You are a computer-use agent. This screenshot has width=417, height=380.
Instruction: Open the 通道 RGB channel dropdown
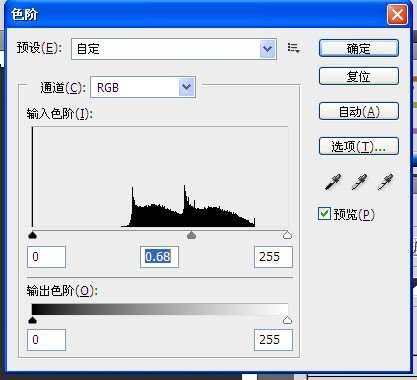pos(143,87)
